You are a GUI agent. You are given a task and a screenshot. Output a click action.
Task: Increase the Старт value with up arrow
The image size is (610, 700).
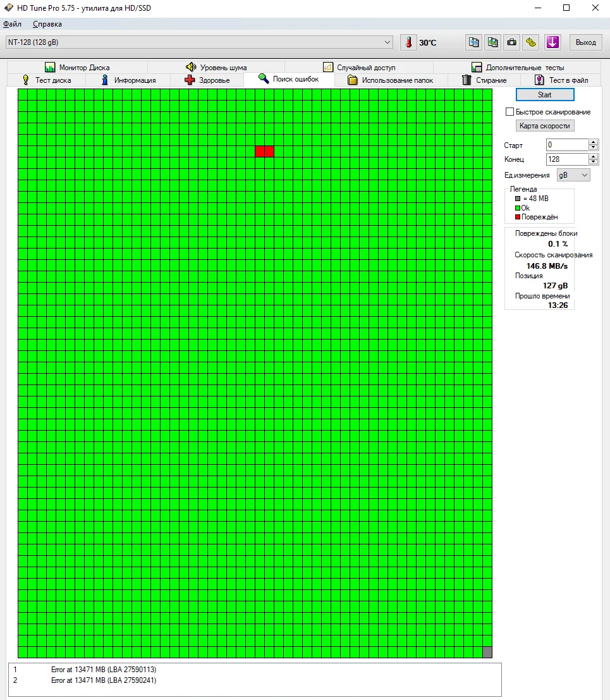(x=593, y=142)
